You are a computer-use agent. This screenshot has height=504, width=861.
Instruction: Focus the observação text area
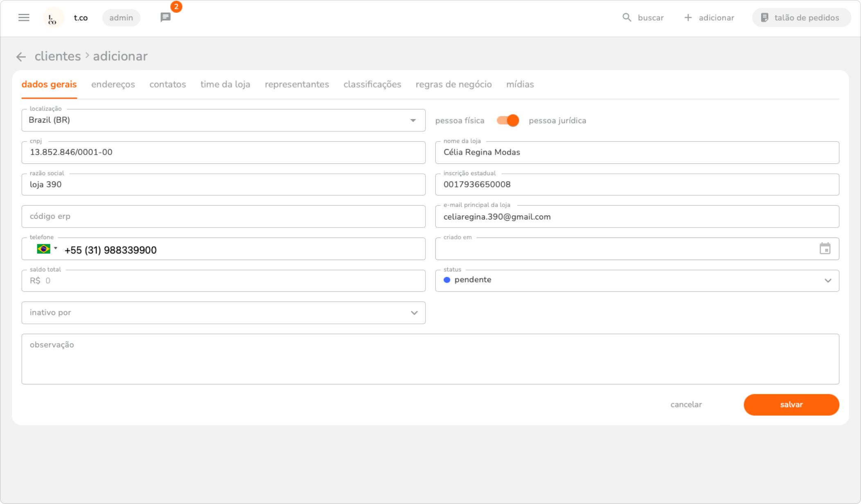pyautogui.click(x=430, y=359)
